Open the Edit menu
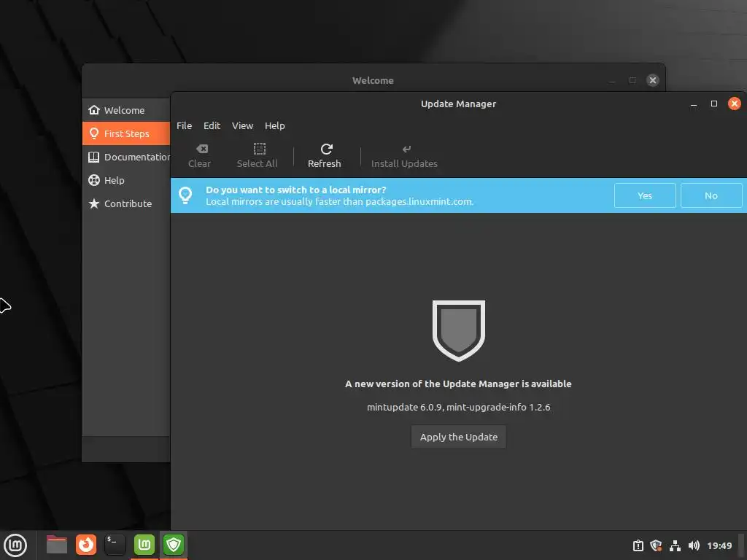 click(x=212, y=125)
